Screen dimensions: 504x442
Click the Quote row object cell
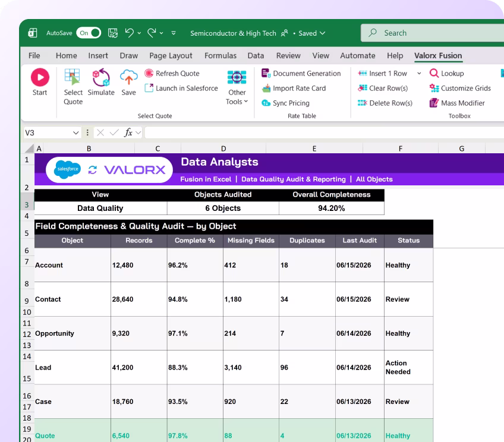73,431
